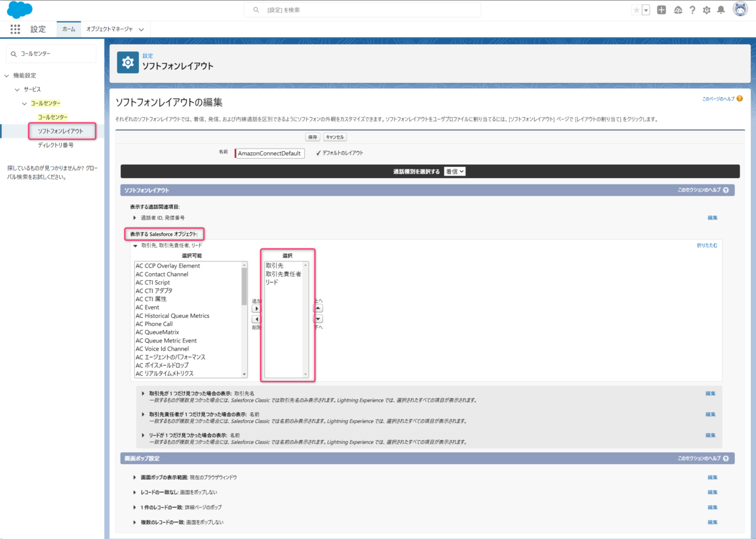Open the header question mark help icon
Screen dimensions: 756x539
coord(692,10)
